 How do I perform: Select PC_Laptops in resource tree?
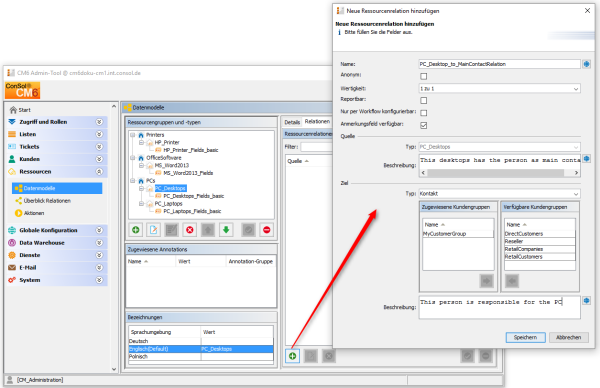coord(168,204)
